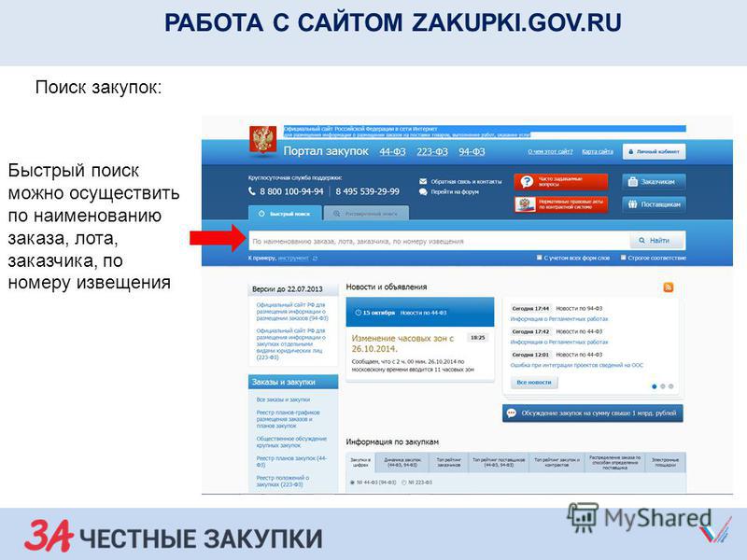
Task: Click the phone number 8 800 100-94-94
Action: (x=291, y=191)
